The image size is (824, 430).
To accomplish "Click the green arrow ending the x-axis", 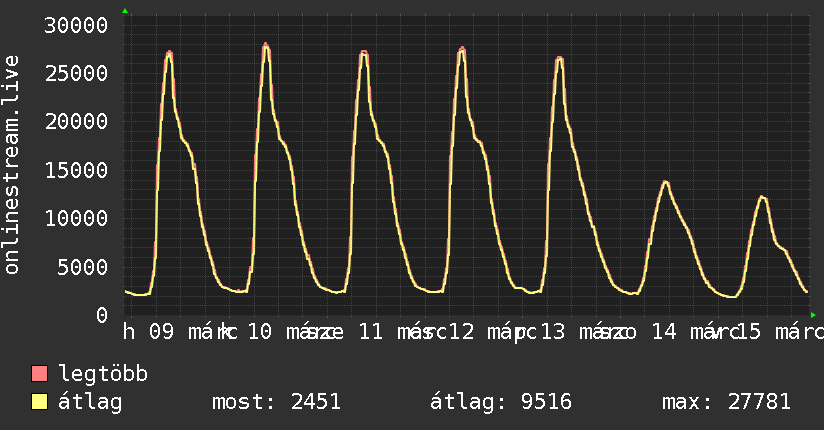I will tap(813, 315).
